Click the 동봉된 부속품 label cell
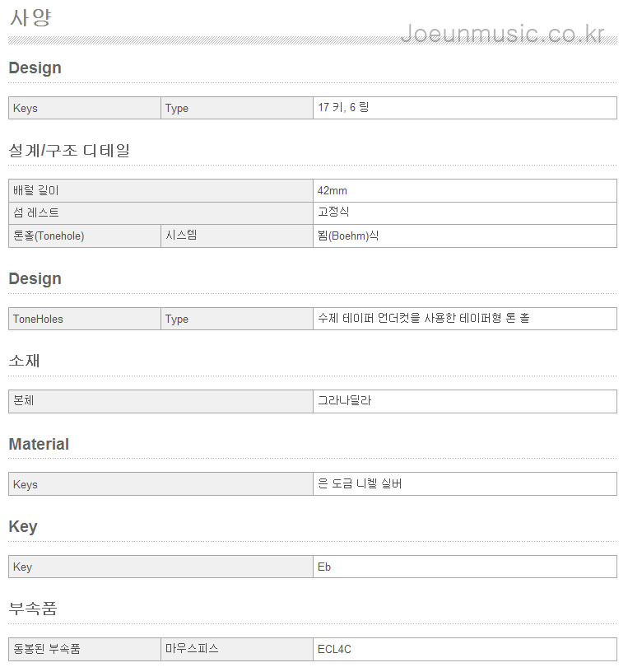Viewport: 628px width, 672px height. tap(85, 649)
